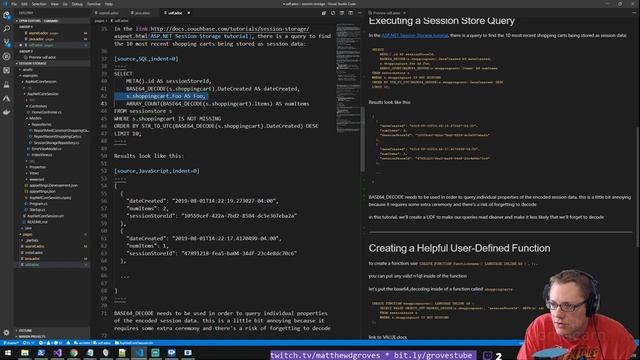Open initial.adoc in the pages folder
Image resolution: width=640 pixels, height=360 pixels.
pyautogui.click(x=34, y=253)
